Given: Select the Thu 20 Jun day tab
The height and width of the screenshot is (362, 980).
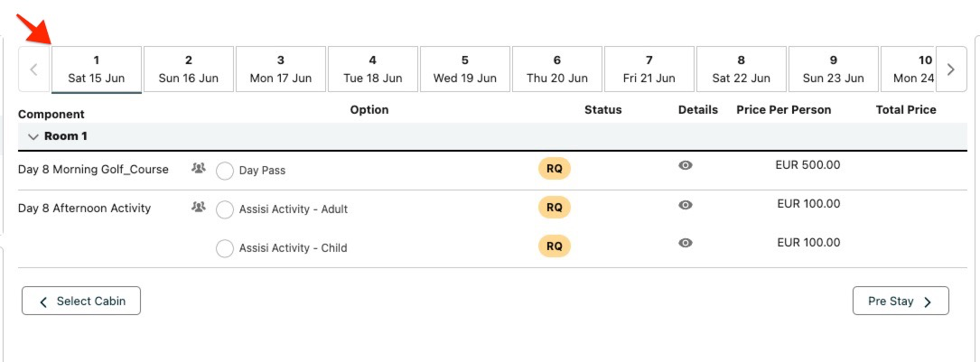Looking at the screenshot, I should click(557, 70).
